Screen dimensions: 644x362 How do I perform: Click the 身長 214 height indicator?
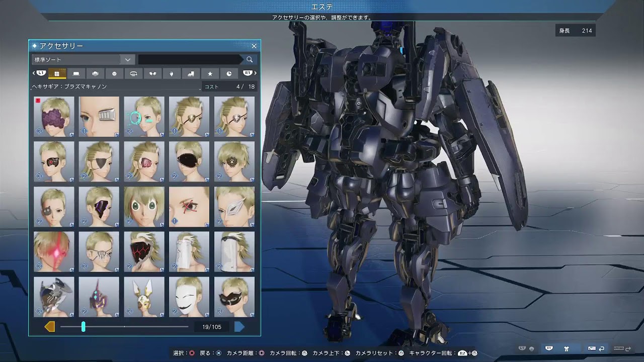coord(576,31)
